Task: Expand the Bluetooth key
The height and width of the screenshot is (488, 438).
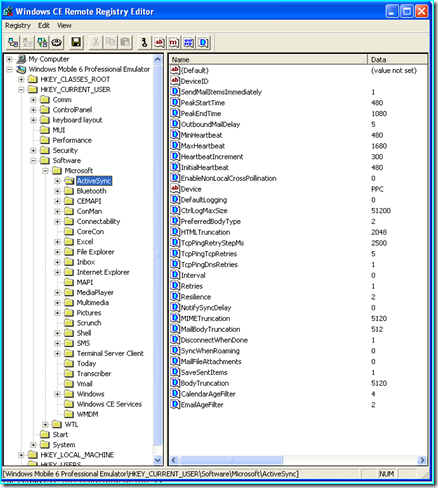Action: 57,191
